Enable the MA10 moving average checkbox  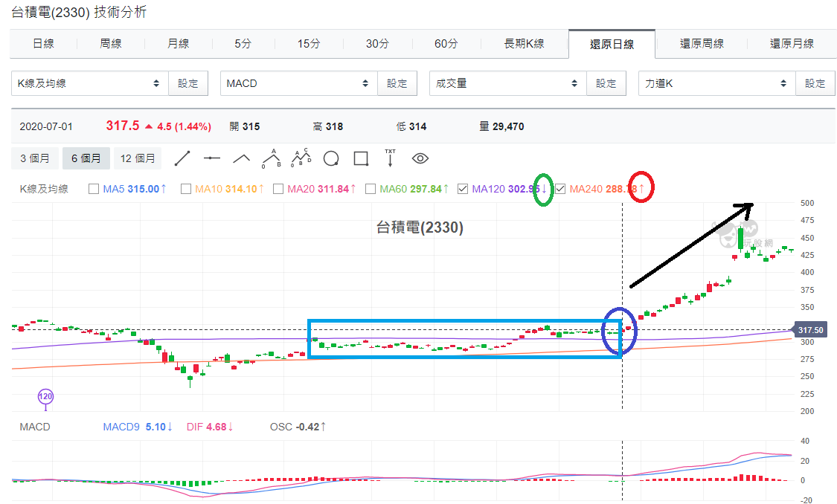click(186, 189)
